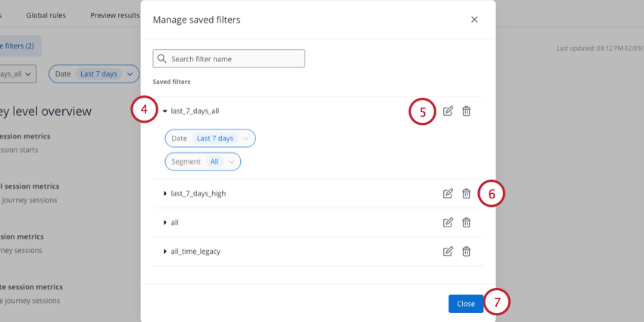644x322 pixels.
Task: Expand the all filter row
Action: point(165,223)
